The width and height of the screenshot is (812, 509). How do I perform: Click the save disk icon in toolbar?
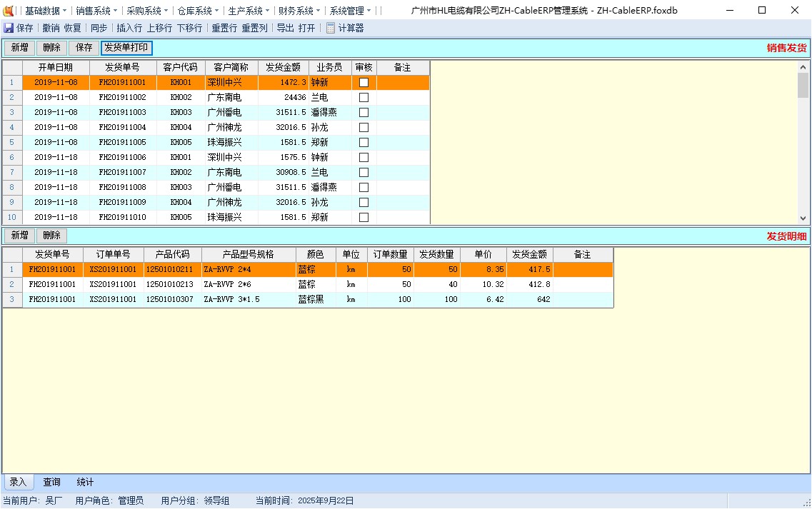9,28
